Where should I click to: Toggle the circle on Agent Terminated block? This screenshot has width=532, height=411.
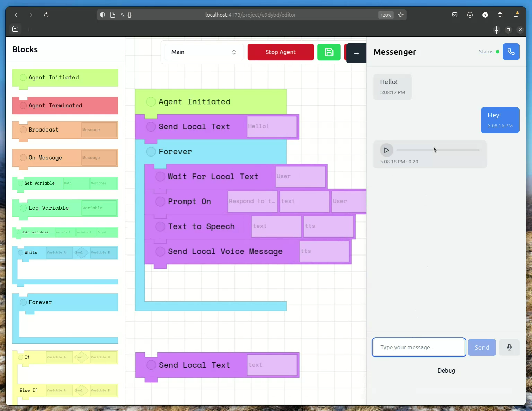(x=23, y=106)
